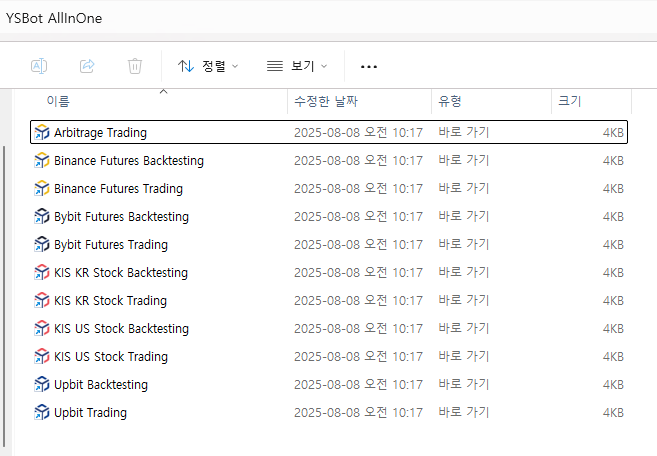Select the Bybit Futures Backtesting file name

click(122, 217)
